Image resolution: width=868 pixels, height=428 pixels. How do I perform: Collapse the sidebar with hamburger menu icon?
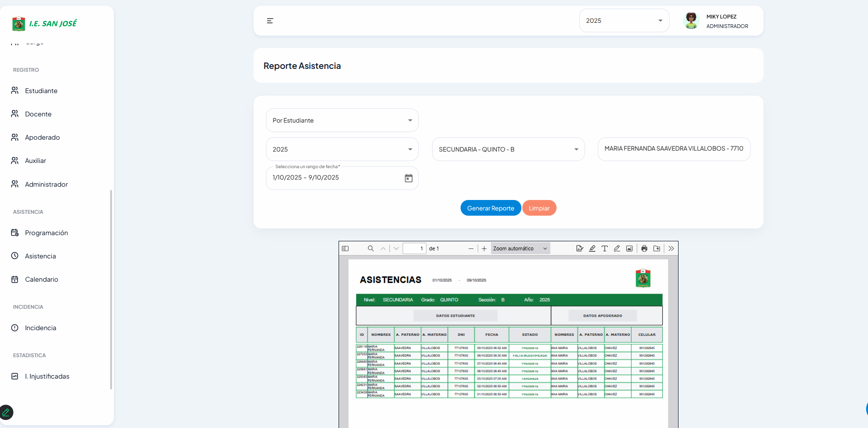(270, 21)
